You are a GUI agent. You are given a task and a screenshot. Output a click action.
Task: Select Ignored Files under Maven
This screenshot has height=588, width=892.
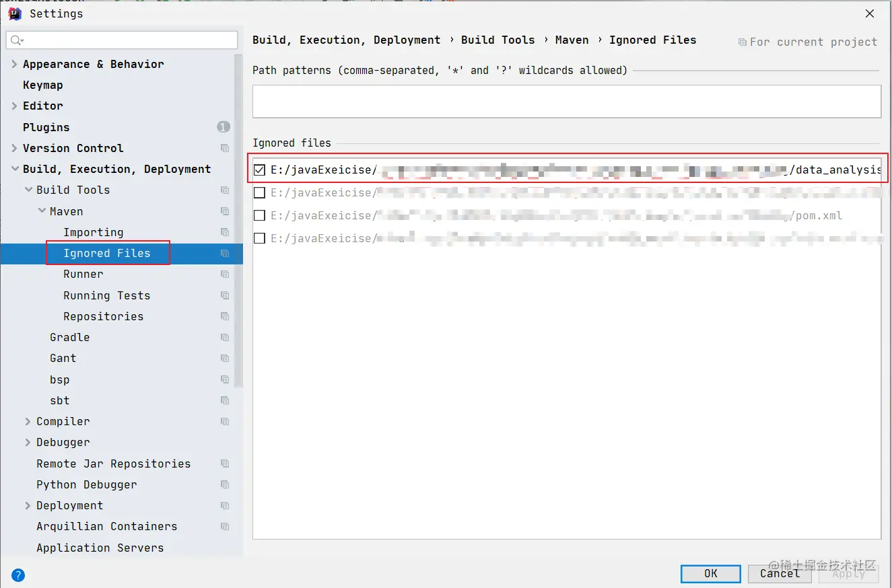tap(107, 253)
